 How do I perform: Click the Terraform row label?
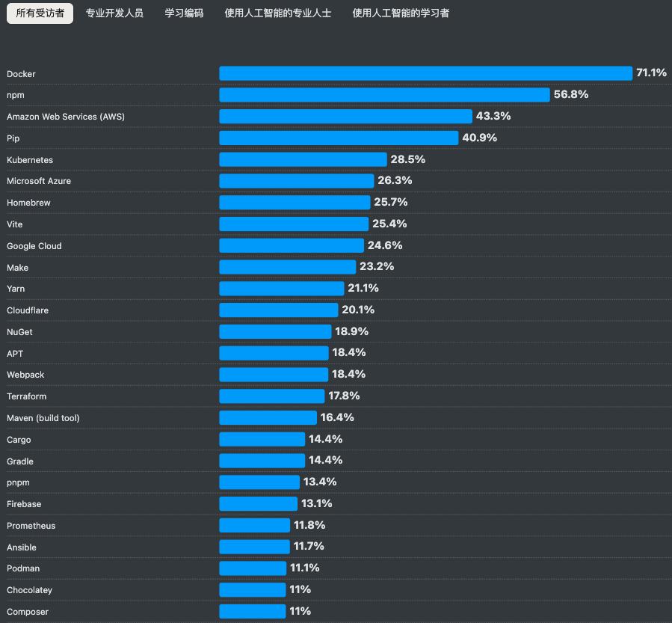point(28,396)
